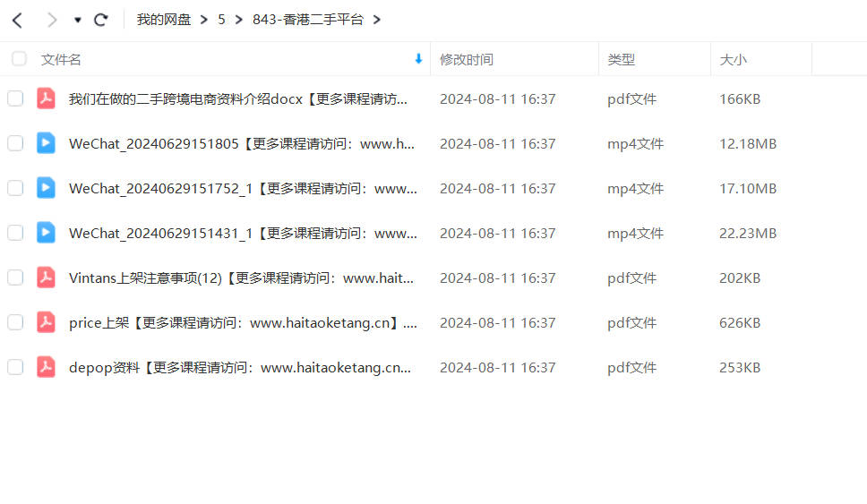Click video icon of WeChat_20240629151752_1
The height and width of the screenshot is (504, 867).
46,188
